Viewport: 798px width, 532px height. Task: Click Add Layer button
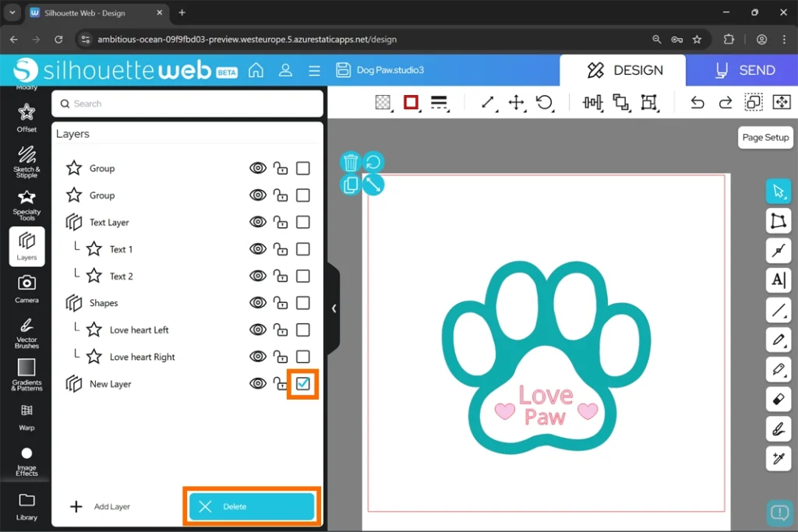[x=101, y=506]
